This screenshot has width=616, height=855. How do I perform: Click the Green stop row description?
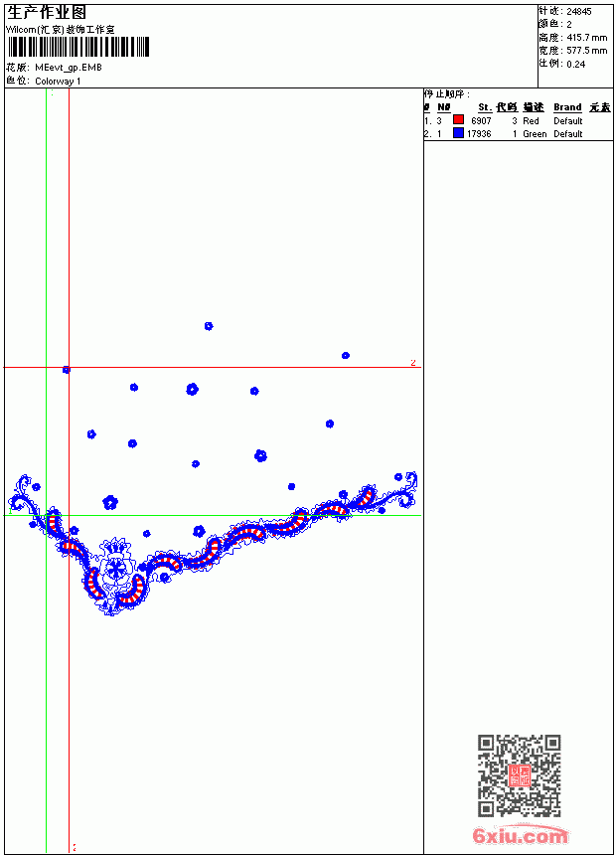535,134
